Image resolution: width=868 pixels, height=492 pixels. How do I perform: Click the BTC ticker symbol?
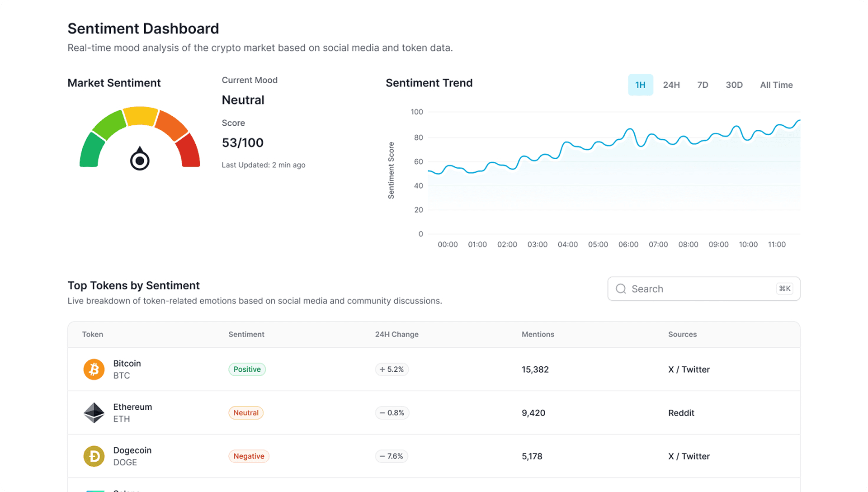(122, 376)
